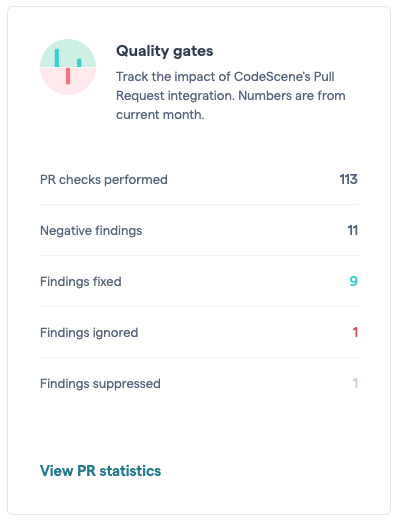This screenshot has width=396, height=521.
Task: Click the Quality gates heading
Action: 164,51
